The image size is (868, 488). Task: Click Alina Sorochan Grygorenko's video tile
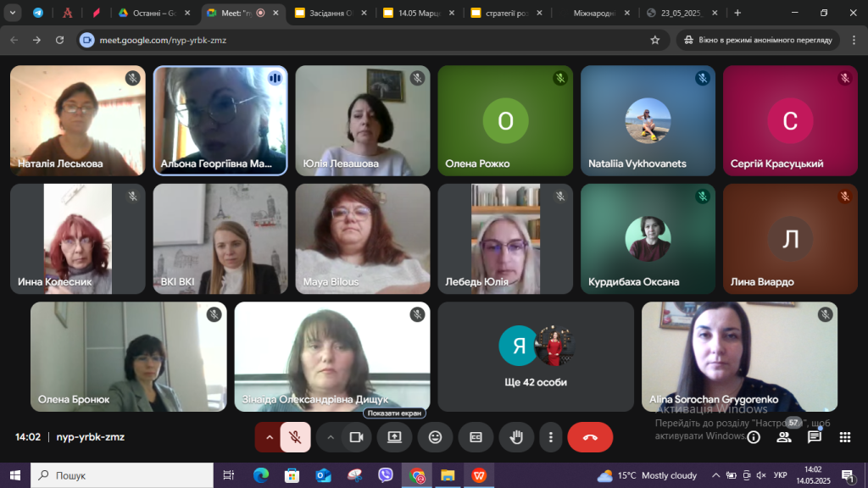(738, 357)
